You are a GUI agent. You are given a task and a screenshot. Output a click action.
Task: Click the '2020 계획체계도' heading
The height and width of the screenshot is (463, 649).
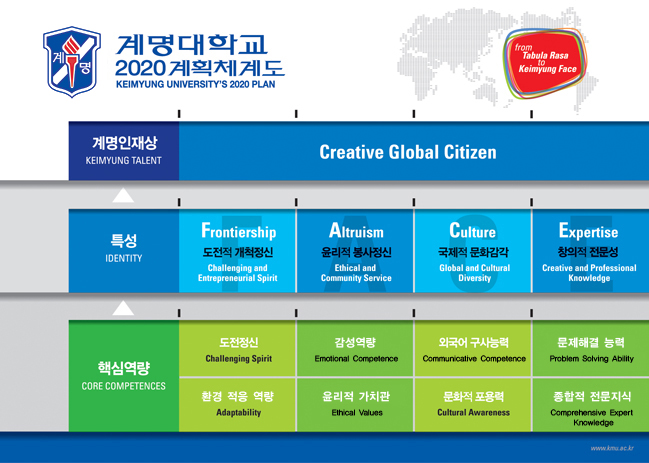click(200, 68)
